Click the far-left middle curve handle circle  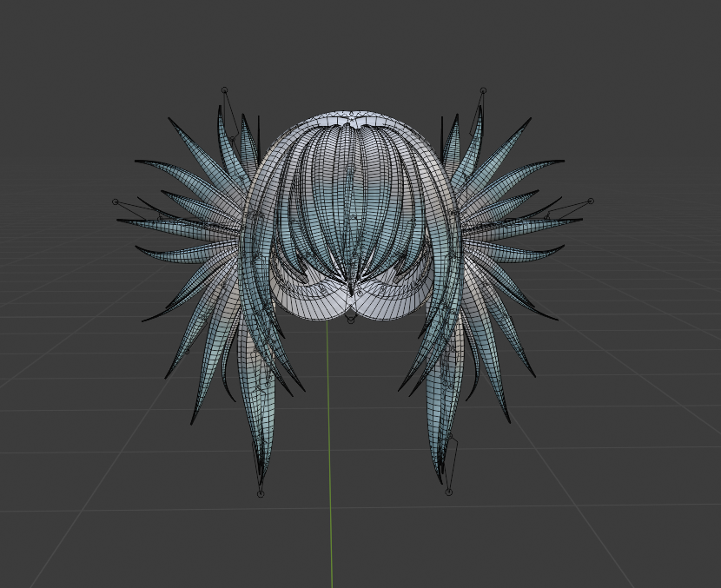(116, 202)
